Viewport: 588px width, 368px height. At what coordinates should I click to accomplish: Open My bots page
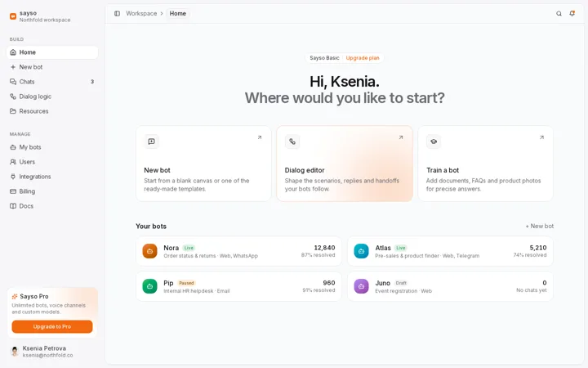[52, 147]
